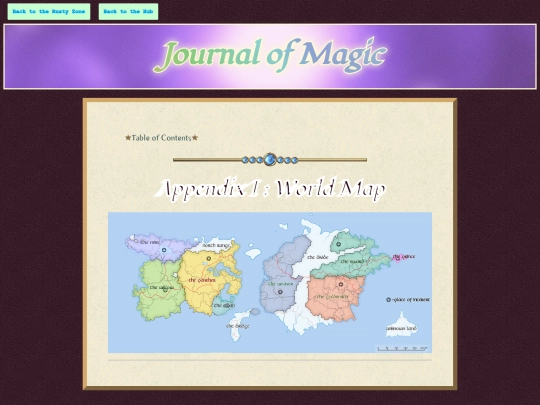The width and height of the screenshot is (540, 405).
Task: Click the place of interest legend icon
Action: (388, 300)
